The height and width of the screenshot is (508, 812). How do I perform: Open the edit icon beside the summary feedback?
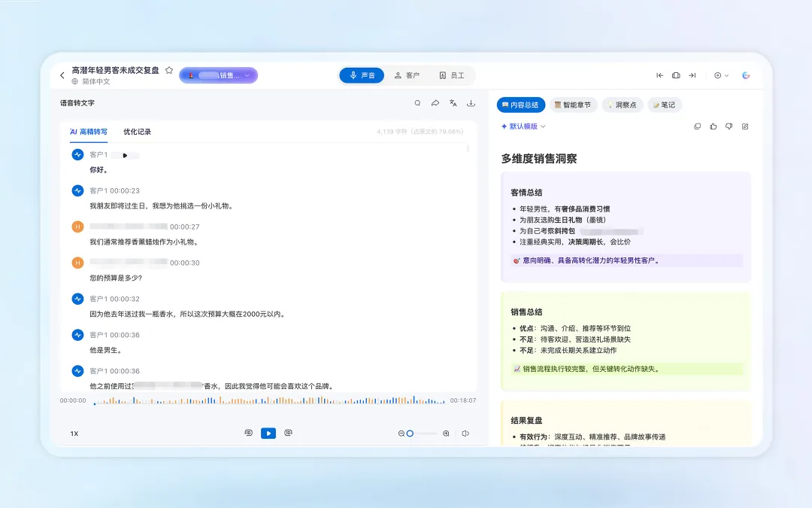745,126
